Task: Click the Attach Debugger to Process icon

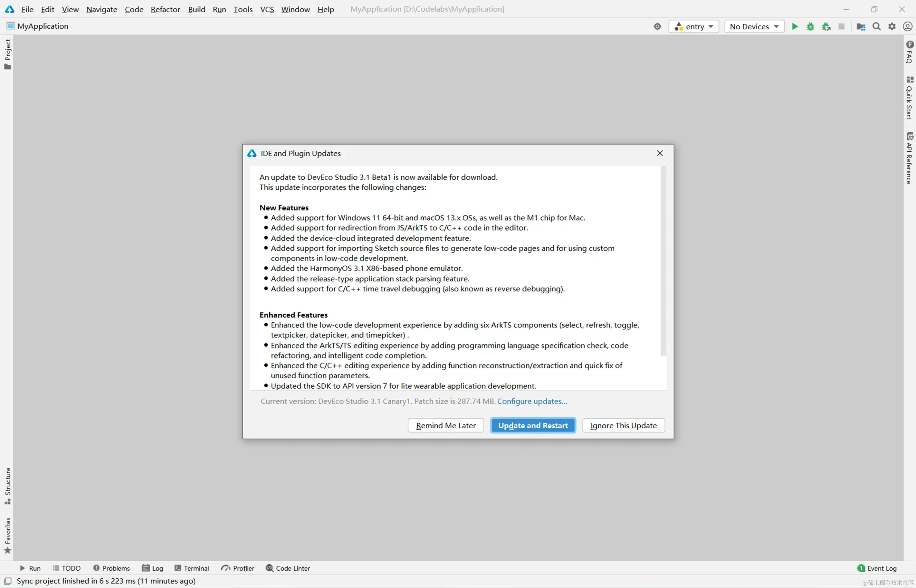Action: pyautogui.click(x=826, y=26)
